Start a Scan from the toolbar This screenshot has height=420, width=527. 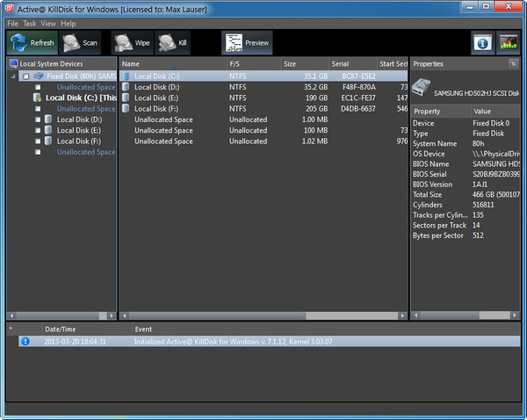pos(81,42)
